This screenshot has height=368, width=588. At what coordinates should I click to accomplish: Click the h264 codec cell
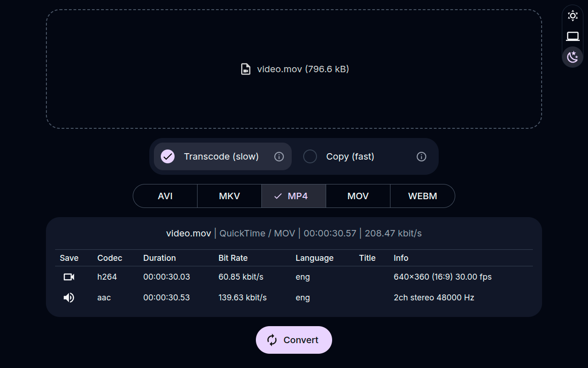click(107, 277)
